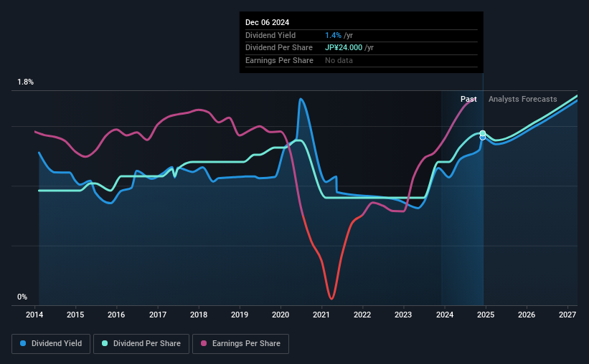Screen dimensions: 589x364
Task: Click the 2014 x-axis label
Action: click(34, 315)
